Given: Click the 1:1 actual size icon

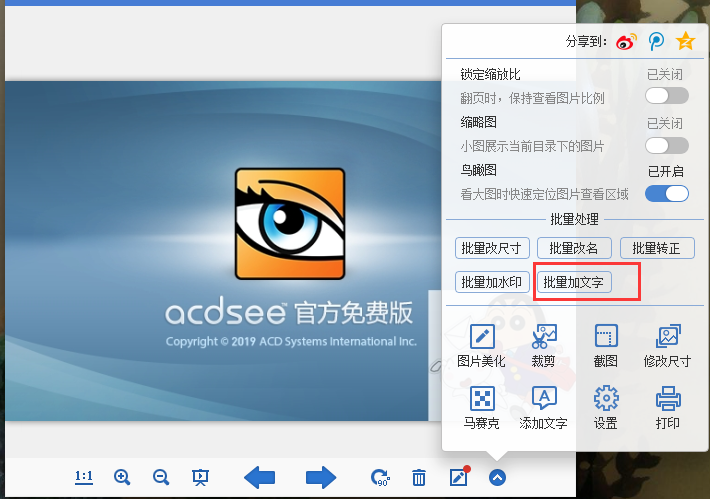Looking at the screenshot, I should tap(84, 477).
